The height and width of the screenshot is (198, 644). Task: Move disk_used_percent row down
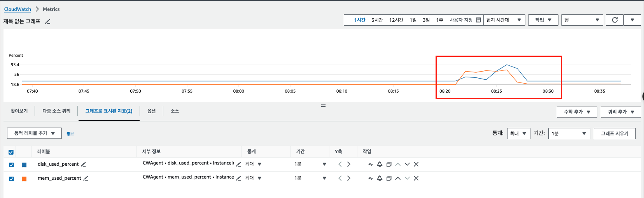[x=407, y=164]
